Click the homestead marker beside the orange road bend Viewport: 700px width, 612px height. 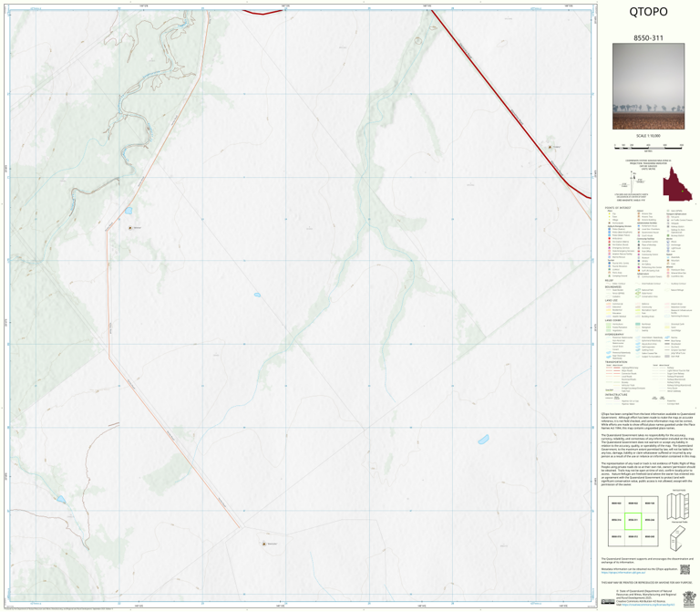(x=130, y=228)
